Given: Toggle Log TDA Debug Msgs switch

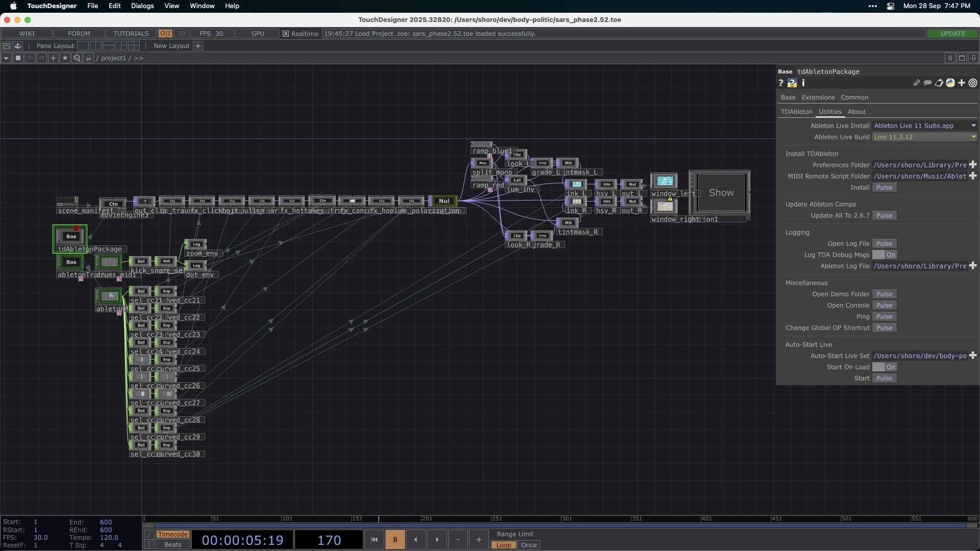Looking at the screenshot, I should 885,255.
